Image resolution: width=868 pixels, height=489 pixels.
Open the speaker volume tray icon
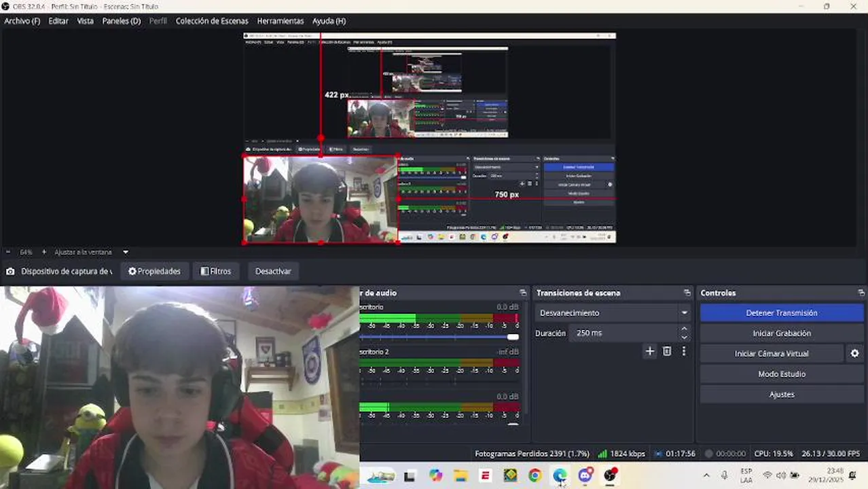pyautogui.click(x=780, y=475)
